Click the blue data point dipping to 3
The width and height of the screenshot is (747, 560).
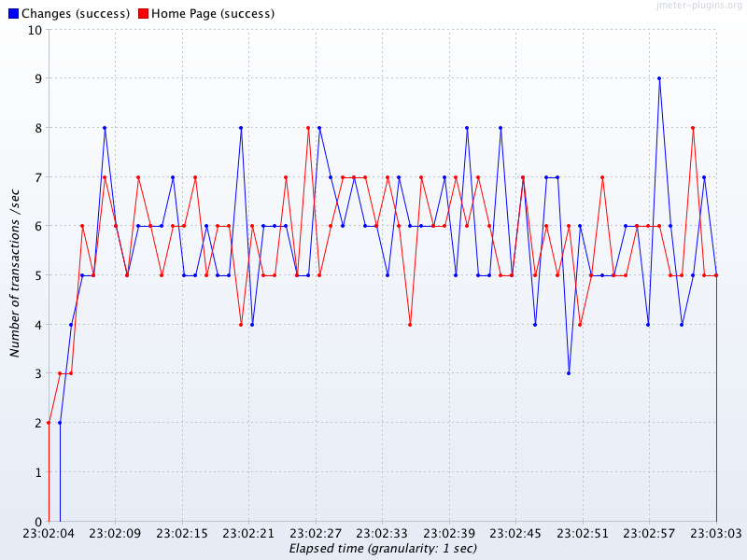click(569, 373)
